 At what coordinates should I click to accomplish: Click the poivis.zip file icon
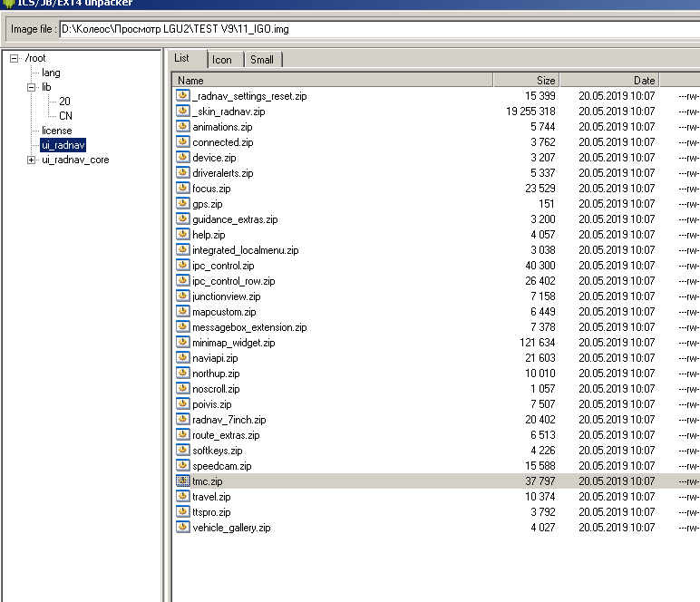tap(182, 403)
